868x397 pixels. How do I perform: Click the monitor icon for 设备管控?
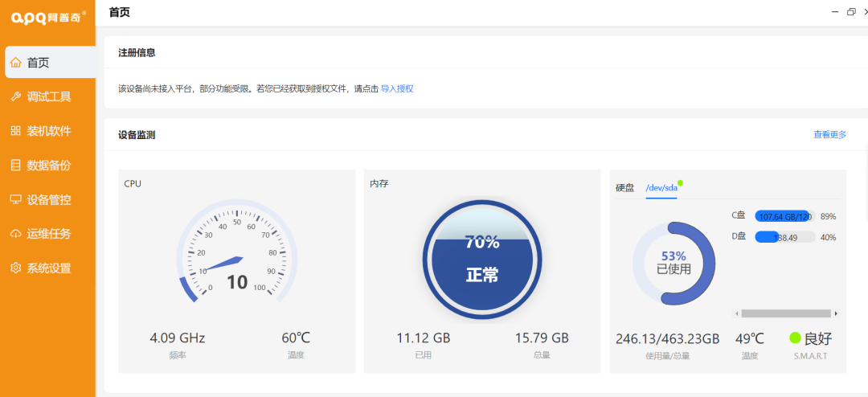(16, 200)
